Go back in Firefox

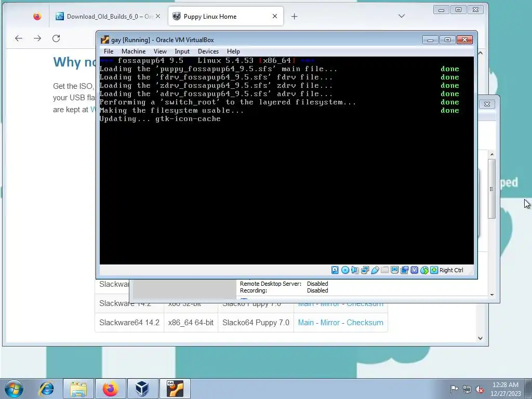click(x=19, y=38)
